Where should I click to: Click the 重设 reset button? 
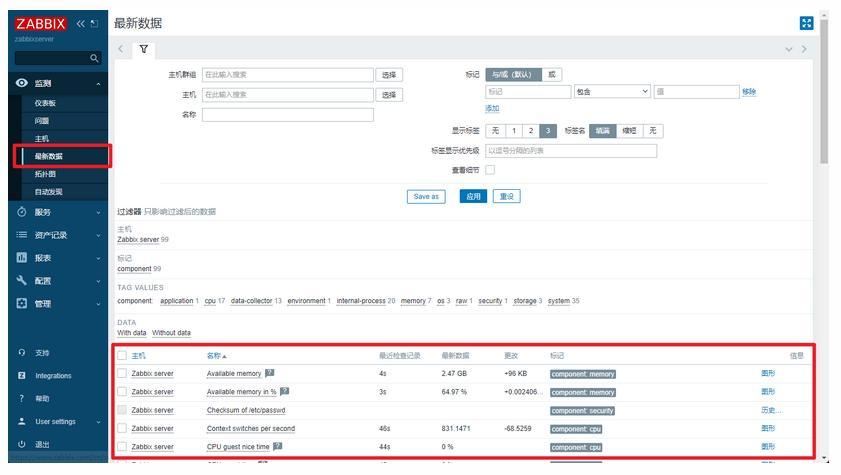click(x=506, y=196)
